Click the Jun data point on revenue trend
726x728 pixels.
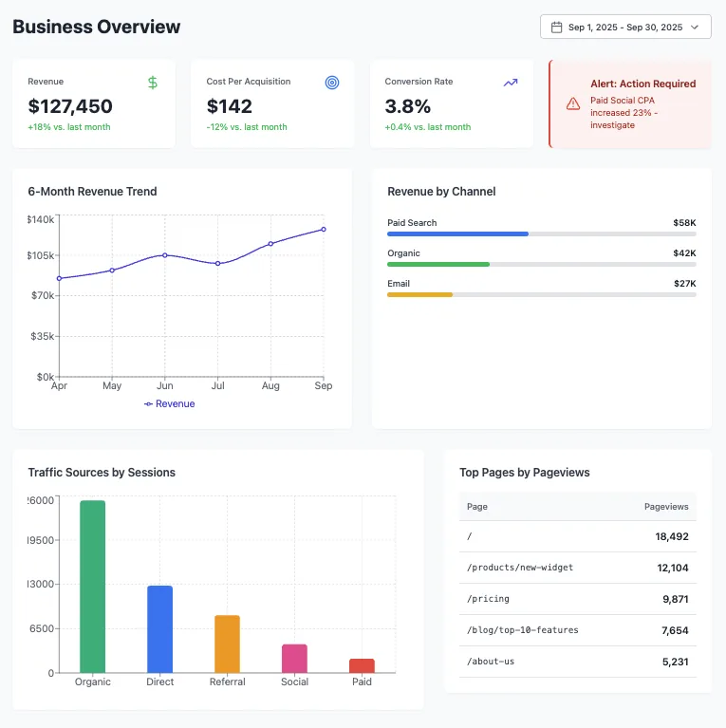165,255
